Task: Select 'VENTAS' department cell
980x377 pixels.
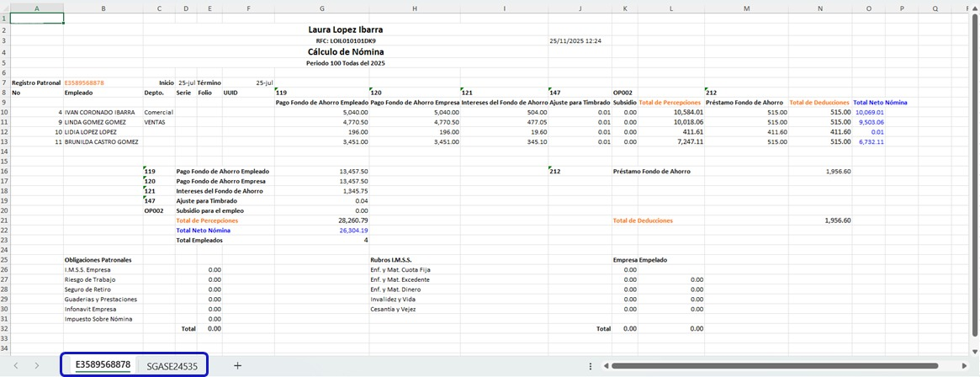Action: click(x=155, y=122)
